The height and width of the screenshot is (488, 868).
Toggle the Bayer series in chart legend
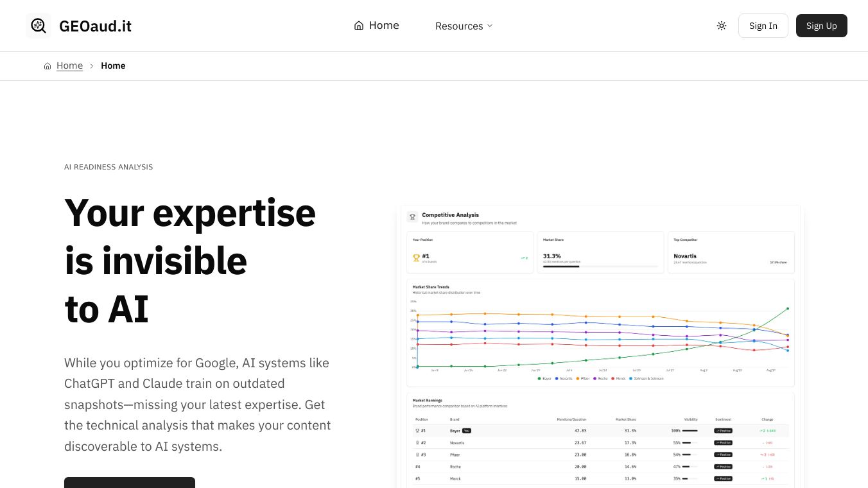coord(544,379)
